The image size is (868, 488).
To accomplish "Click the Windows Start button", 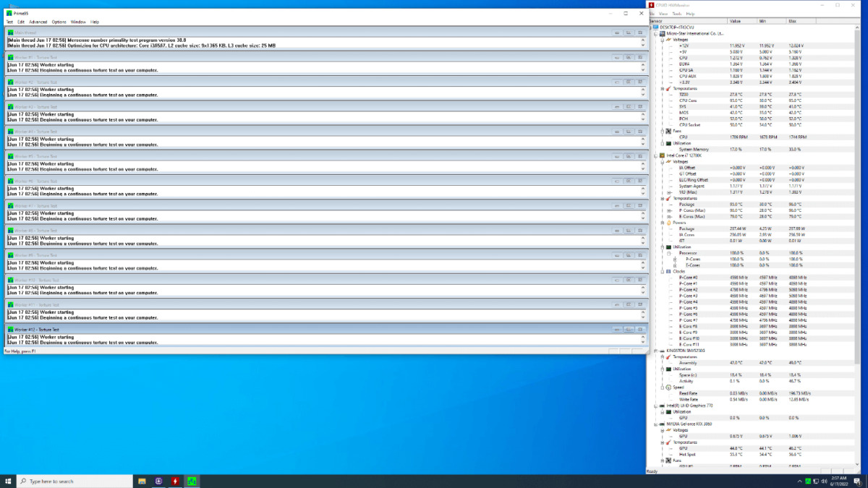I will point(8,481).
